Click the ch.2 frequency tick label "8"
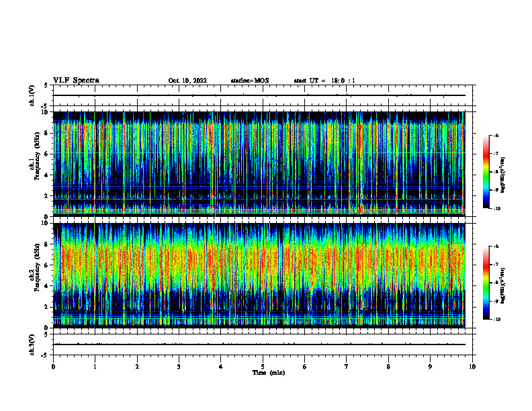The image size is (532, 411). pyautogui.click(x=47, y=244)
